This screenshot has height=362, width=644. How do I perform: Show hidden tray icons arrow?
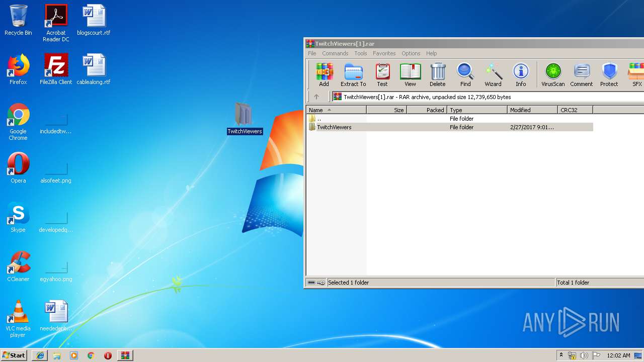[561, 355]
